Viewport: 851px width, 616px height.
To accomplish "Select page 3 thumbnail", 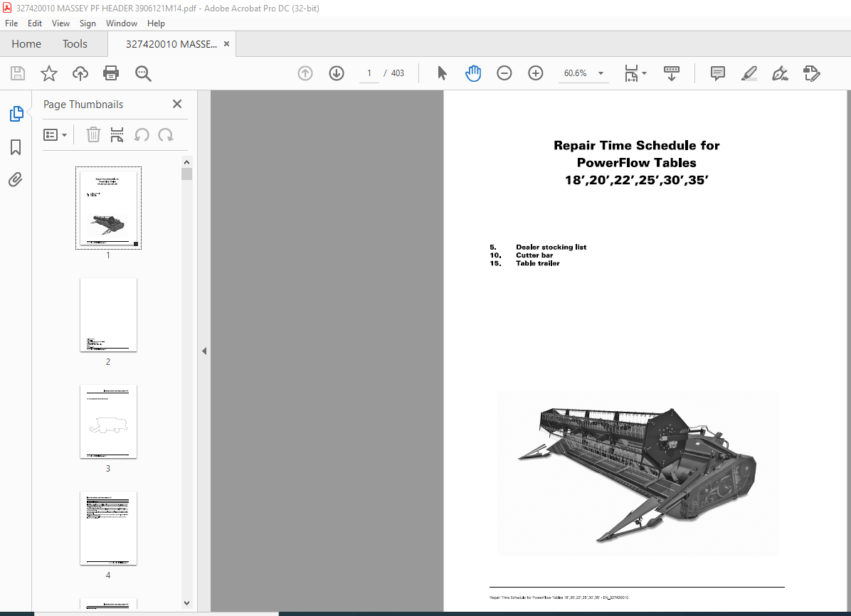I will pos(109,421).
